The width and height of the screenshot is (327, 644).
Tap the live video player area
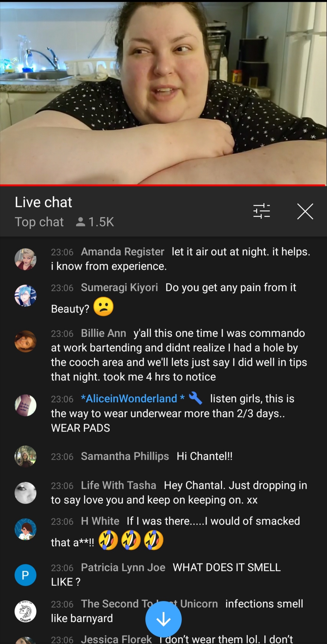[163, 92]
